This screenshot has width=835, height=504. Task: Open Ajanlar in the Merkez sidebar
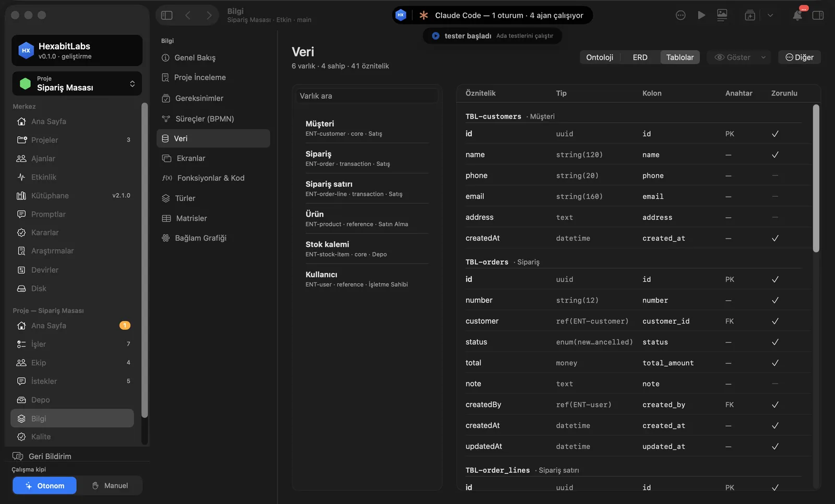coord(72,159)
